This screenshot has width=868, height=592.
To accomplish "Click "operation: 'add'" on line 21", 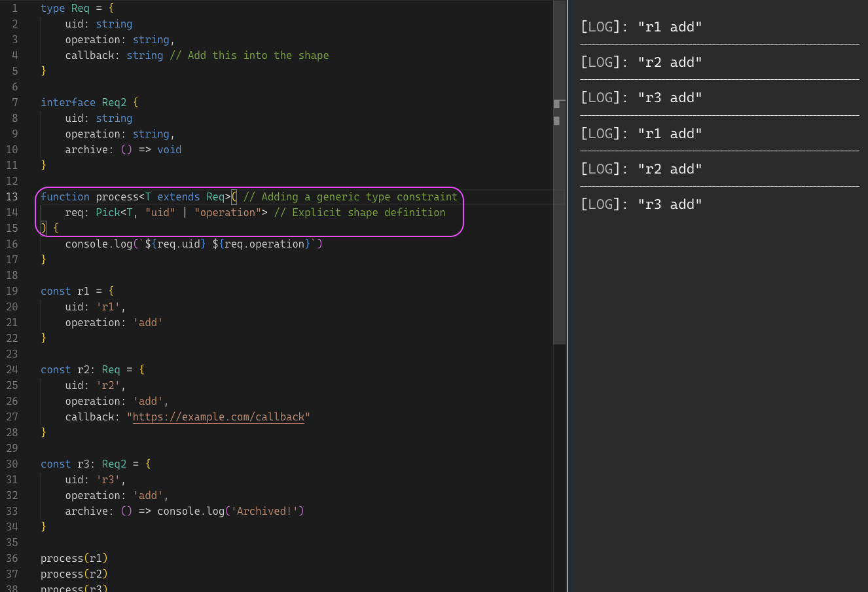I will click(x=114, y=322).
